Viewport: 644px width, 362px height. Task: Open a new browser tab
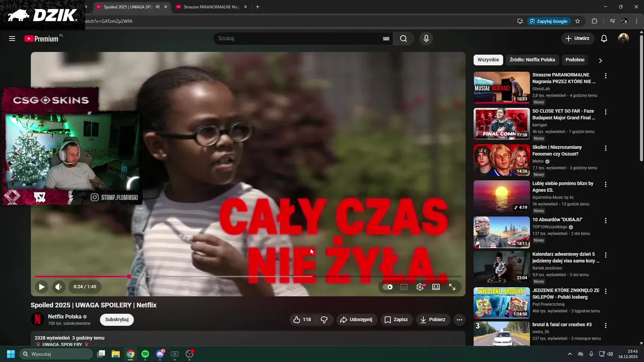(258, 7)
